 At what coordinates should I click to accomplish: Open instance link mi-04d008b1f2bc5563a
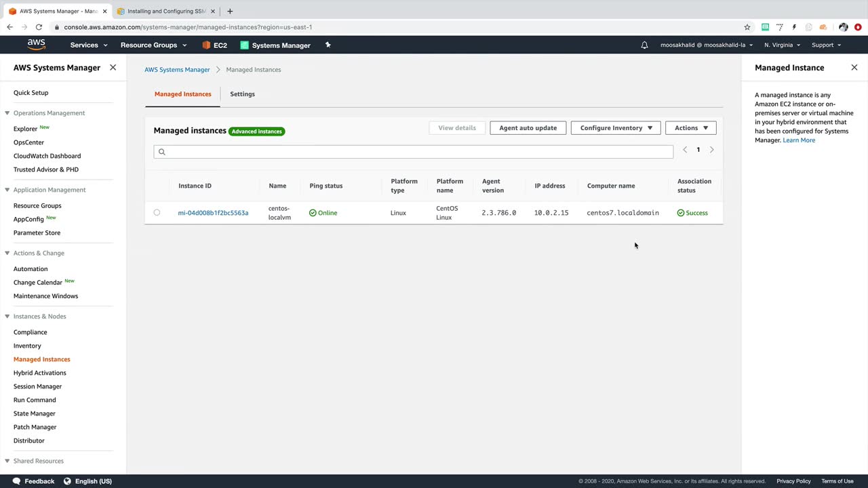[x=213, y=213]
